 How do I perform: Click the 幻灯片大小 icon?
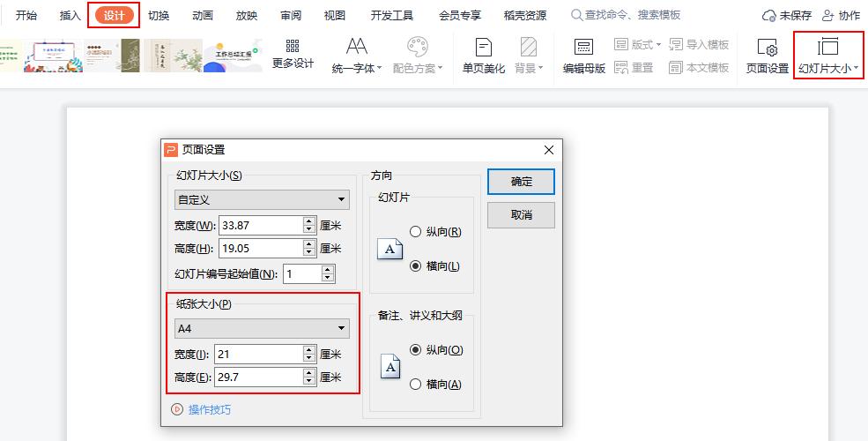coord(828,47)
